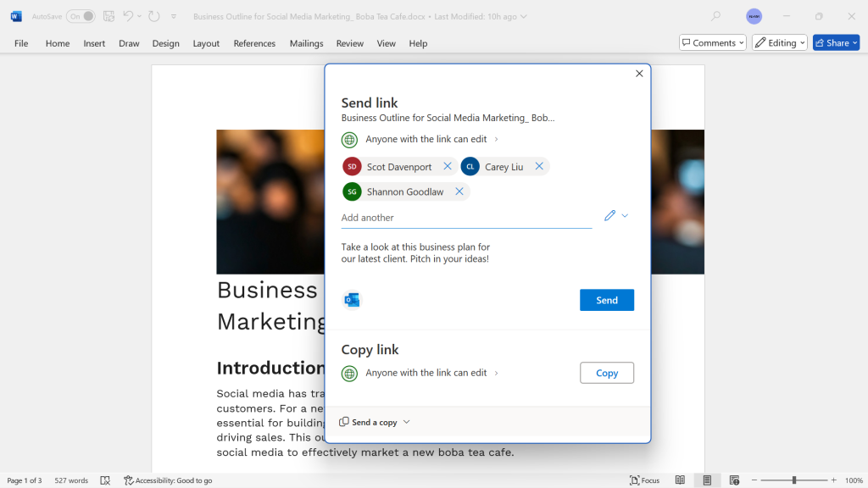The image size is (868, 488).
Task: Switch to the Layout tab
Action: tap(206, 43)
